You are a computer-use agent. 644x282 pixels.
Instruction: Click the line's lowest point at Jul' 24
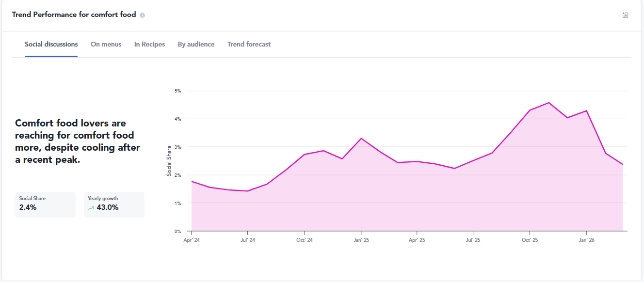coord(248,191)
